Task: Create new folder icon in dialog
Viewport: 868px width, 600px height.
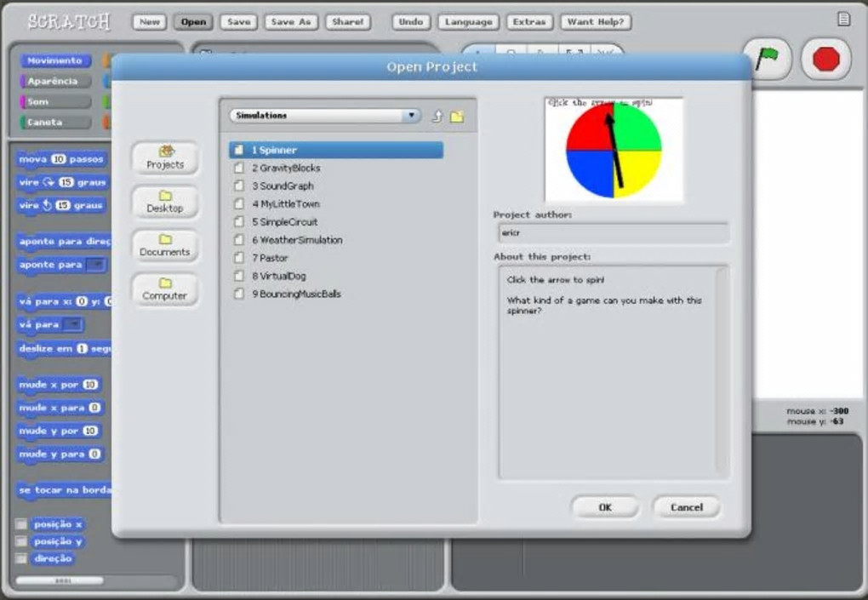Action: tap(457, 117)
